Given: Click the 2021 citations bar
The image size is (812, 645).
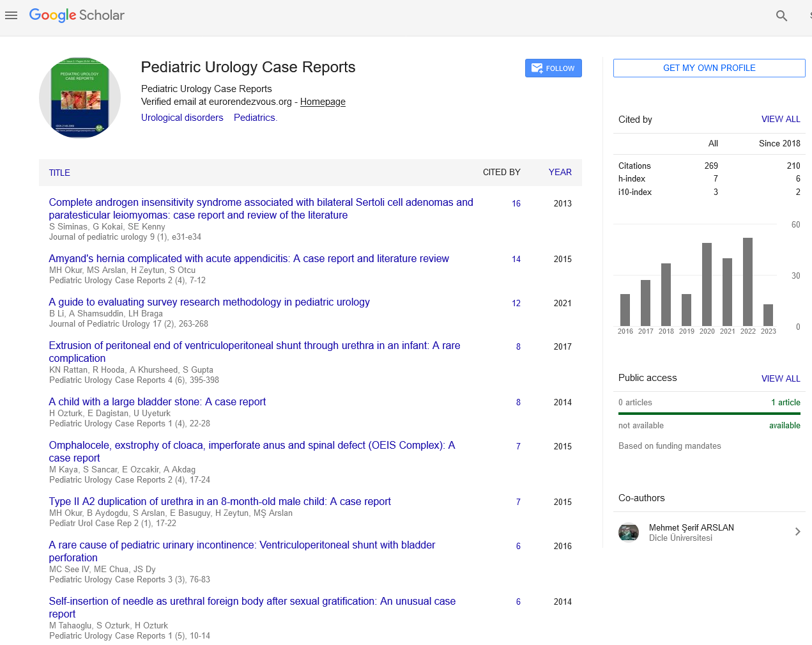Looking at the screenshot, I should 728,292.
